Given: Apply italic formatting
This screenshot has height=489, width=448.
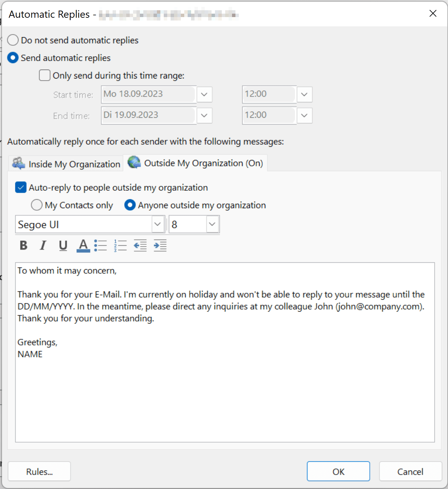Looking at the screenshot, I should click(x=43, y=245).
